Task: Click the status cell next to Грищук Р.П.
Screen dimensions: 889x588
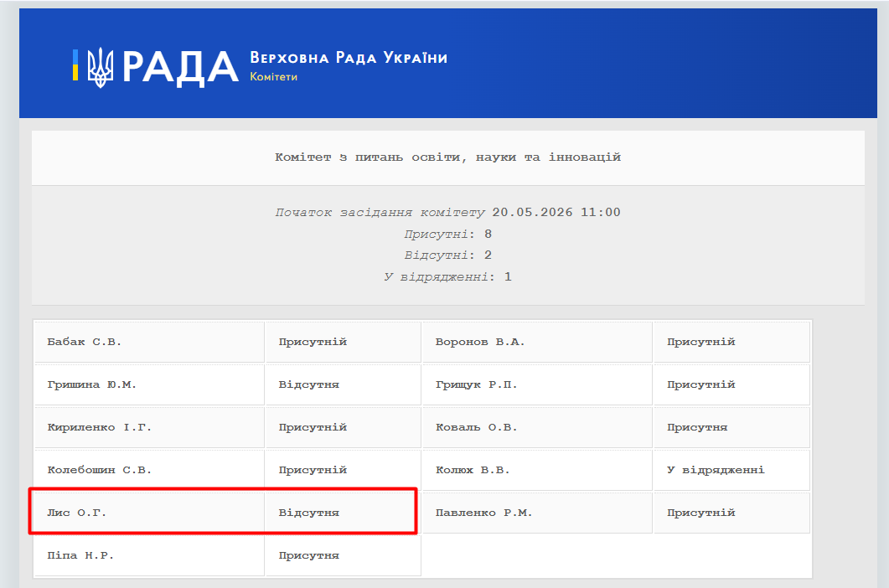Action: (731, 384)
